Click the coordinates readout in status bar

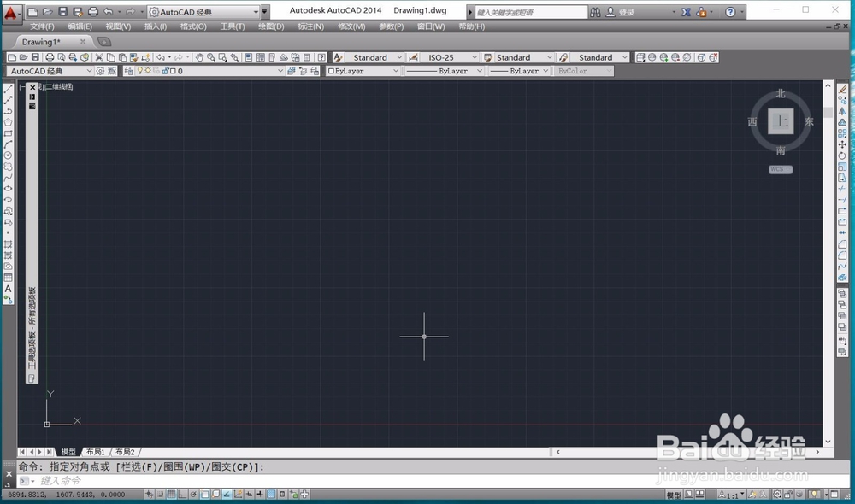(67, 495)
